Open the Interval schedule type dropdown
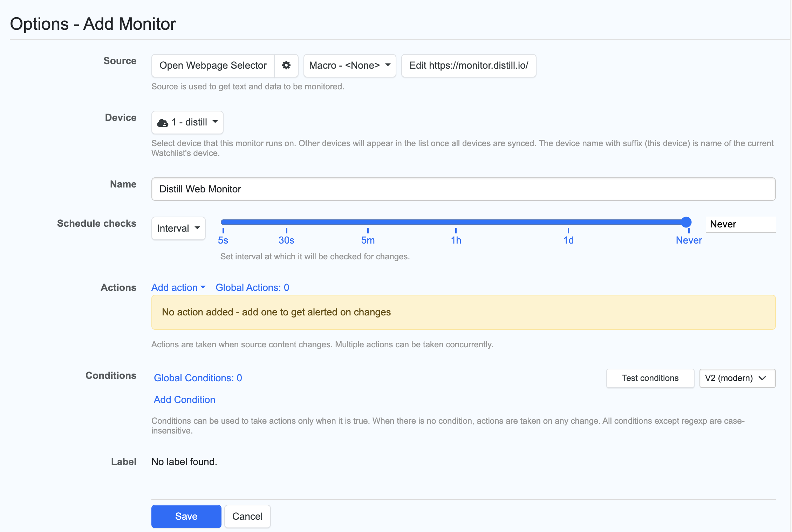Screen dimensions: 792x532 178,228
